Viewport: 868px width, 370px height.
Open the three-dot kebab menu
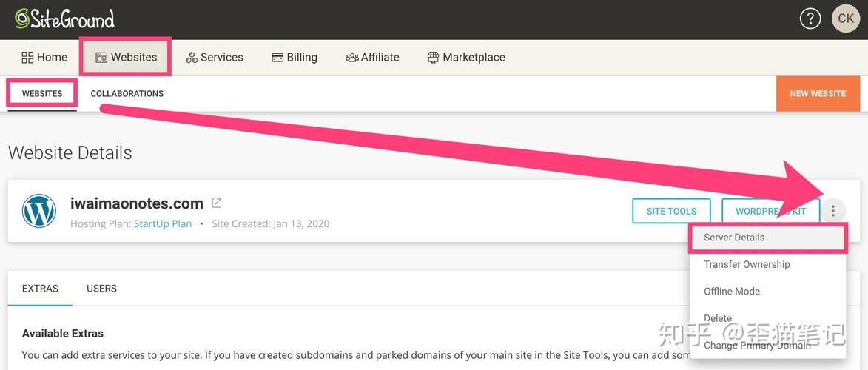pos(832,211)
